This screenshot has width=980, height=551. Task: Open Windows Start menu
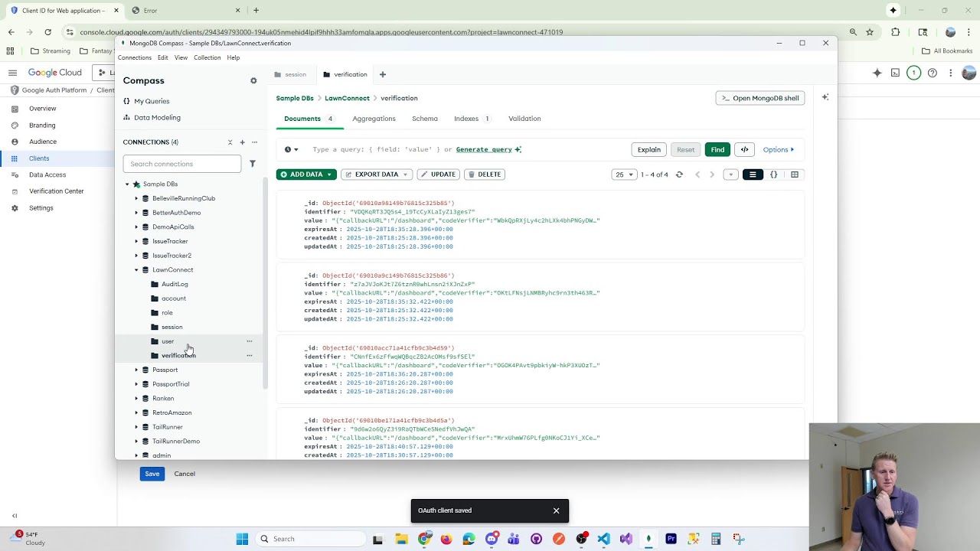[x=242, y=539]
